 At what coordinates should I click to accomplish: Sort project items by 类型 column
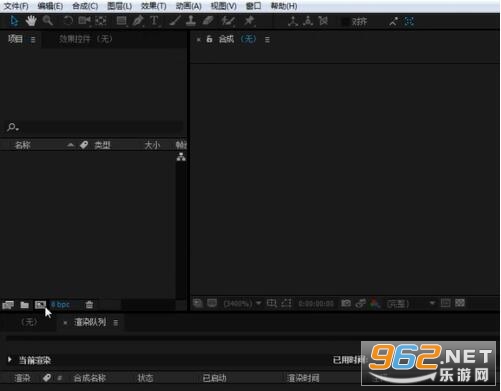tap(102, 145)
